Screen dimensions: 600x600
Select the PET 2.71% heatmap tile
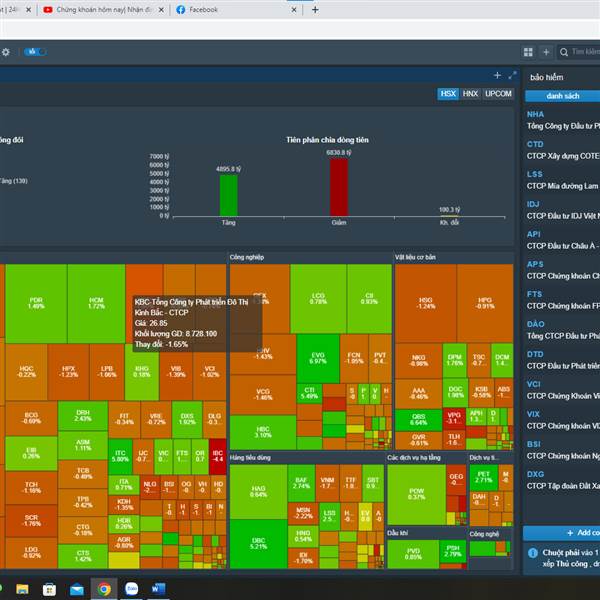[x=484, y=477]
